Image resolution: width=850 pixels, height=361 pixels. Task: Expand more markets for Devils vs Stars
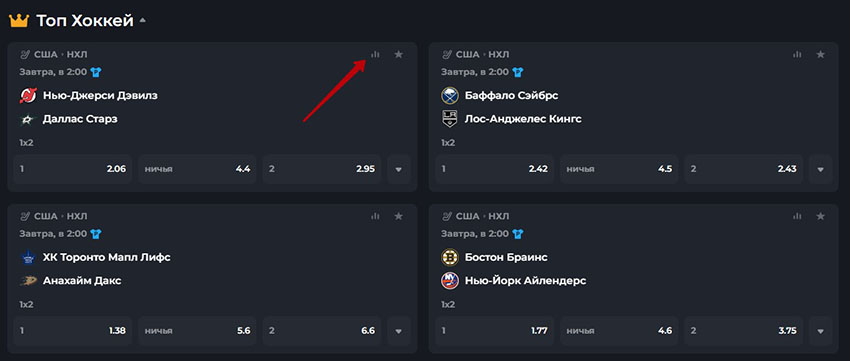pos(399,169)
